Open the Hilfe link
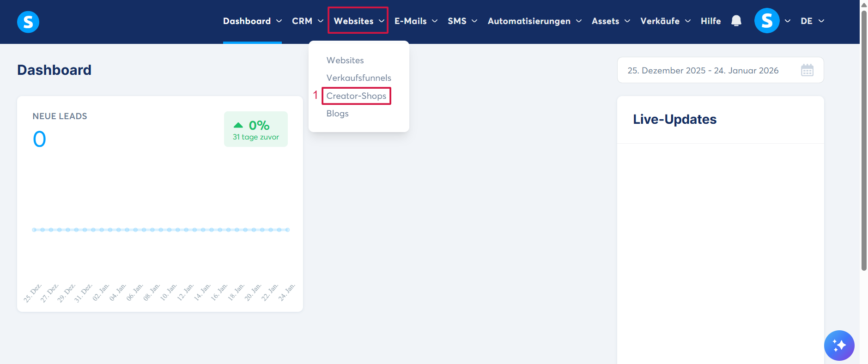868x364 pixels. pyautogui.click(x=710, y=21)
